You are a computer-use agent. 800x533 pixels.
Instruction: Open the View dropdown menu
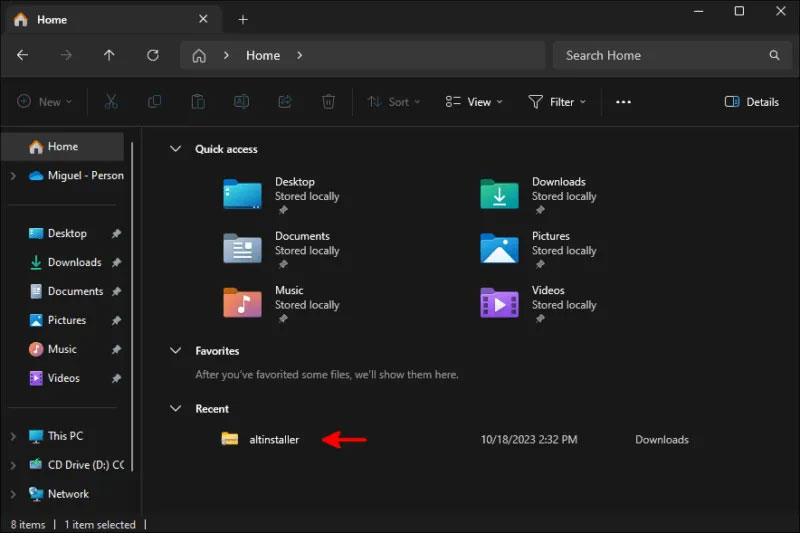pyautogui.click(x=474, y=102)
